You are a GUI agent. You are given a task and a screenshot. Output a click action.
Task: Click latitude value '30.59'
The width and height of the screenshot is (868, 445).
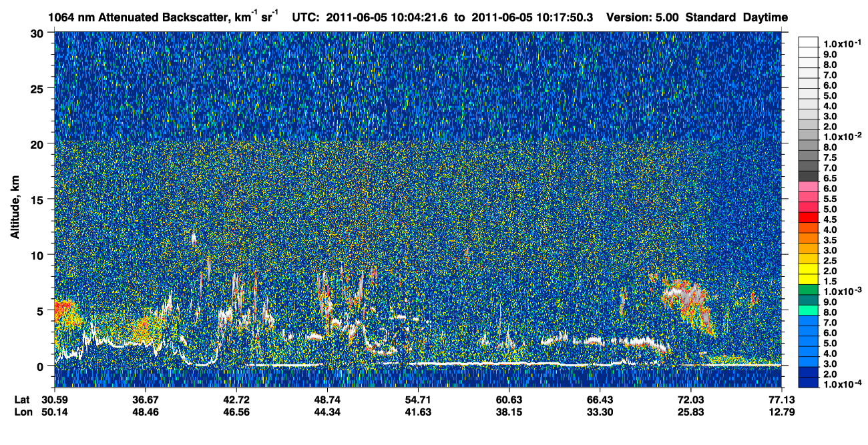(55, 399)
